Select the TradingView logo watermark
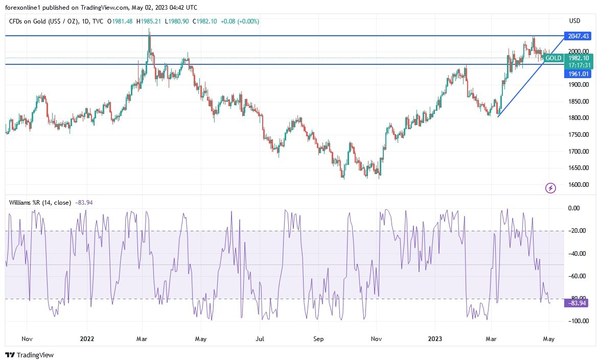 (28, 355)
